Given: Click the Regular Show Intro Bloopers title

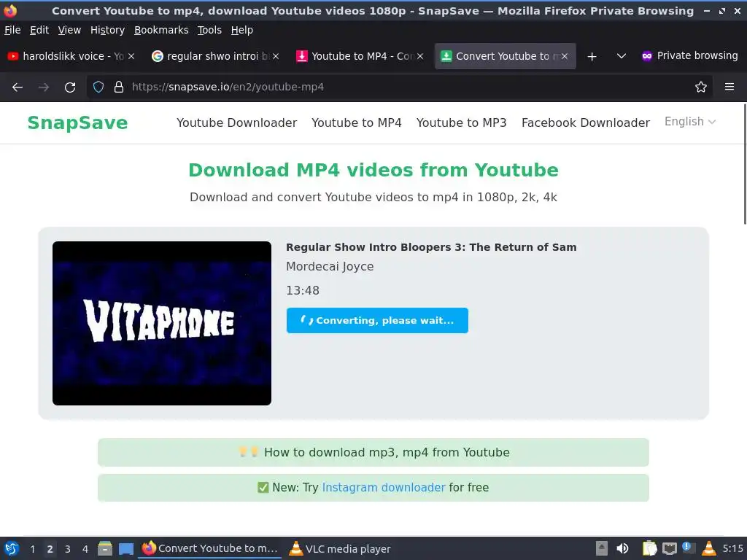Looking at the screenshot, I should point(431,247).
